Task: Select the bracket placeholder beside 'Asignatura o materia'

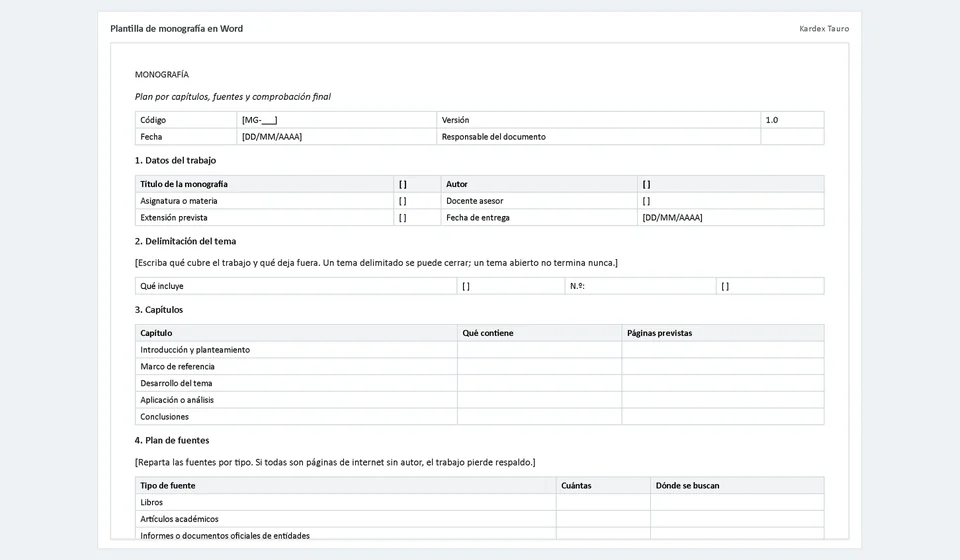Action: click(x=402, y=201)
